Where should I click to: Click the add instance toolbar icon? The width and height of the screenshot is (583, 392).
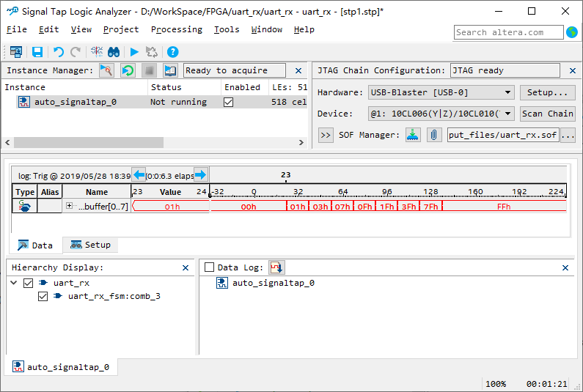[x=16, y=52]
